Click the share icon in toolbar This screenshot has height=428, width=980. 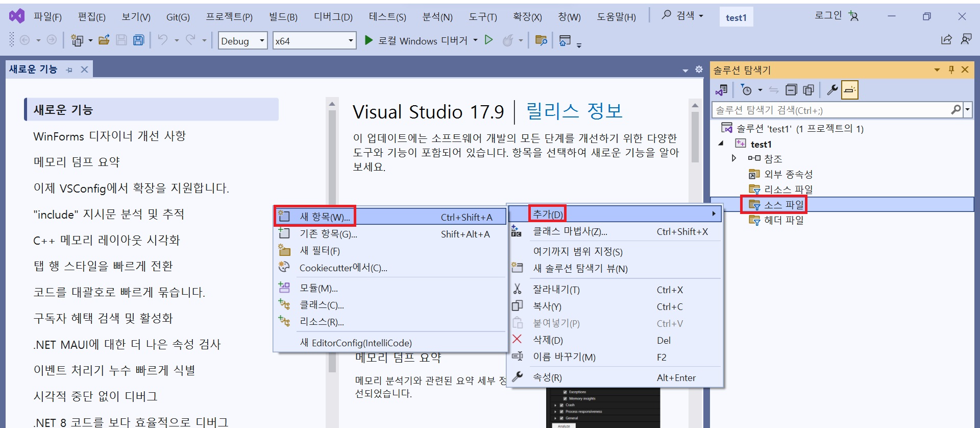click(946, 39)
